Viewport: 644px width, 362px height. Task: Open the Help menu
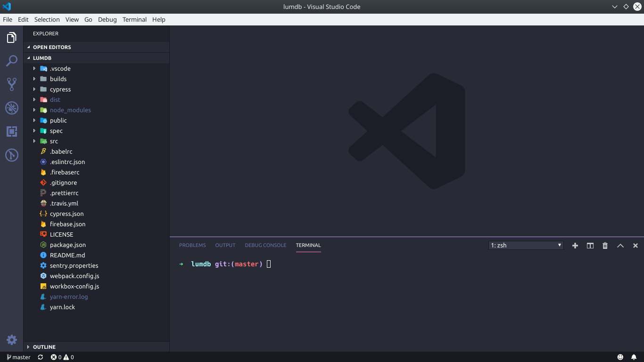coord(159,20)
